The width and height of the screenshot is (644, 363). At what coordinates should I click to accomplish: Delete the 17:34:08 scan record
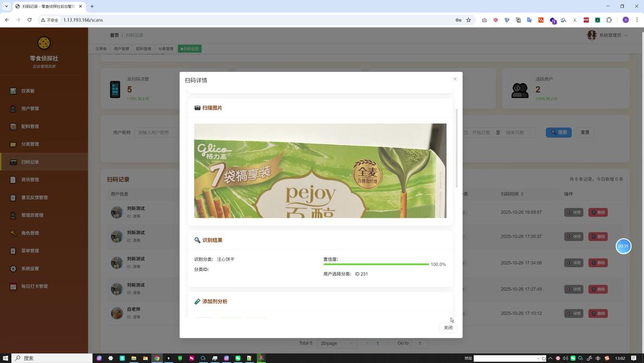pyautogui.click(x=598, y=263)
